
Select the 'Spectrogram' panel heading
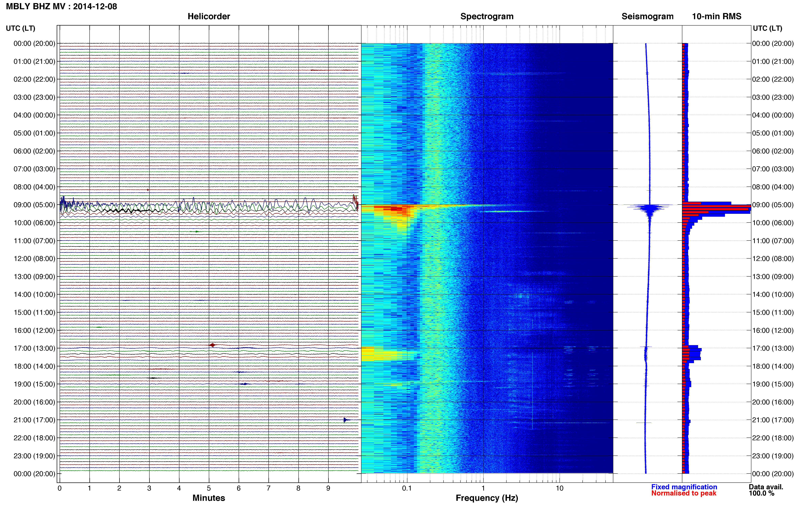487,16
